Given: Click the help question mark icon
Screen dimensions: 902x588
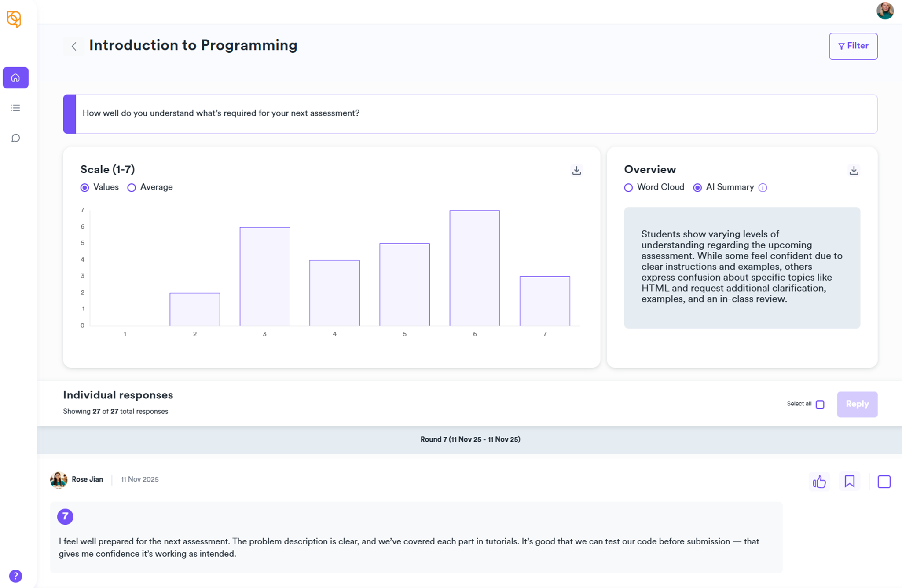Looking at the screenshot, I should coord(15,576).
